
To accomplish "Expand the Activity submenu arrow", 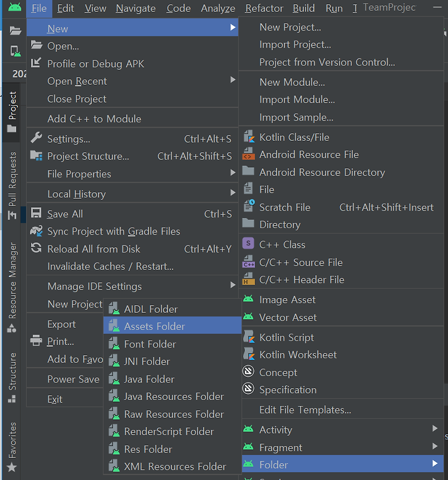I will tap(435, 429).
